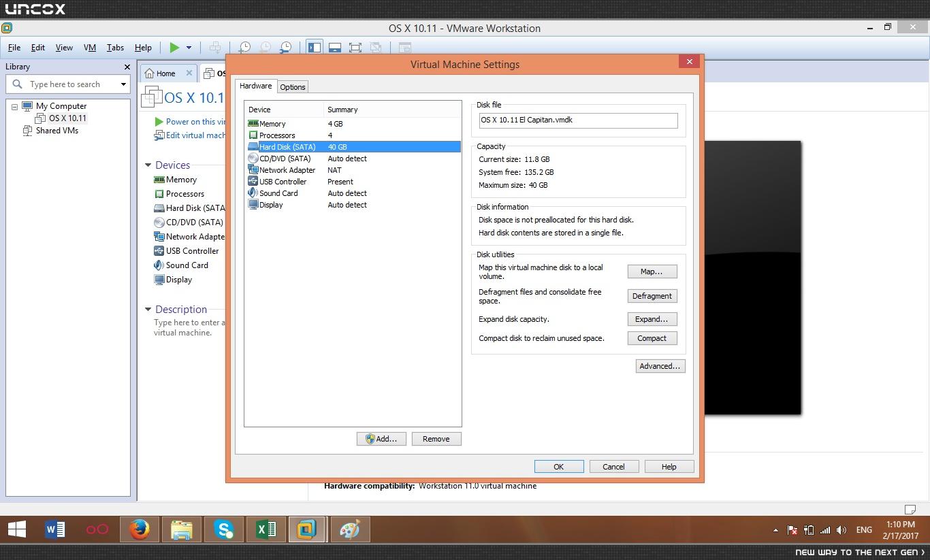
Task: Close the Home tab
Action: pos(189,73)
